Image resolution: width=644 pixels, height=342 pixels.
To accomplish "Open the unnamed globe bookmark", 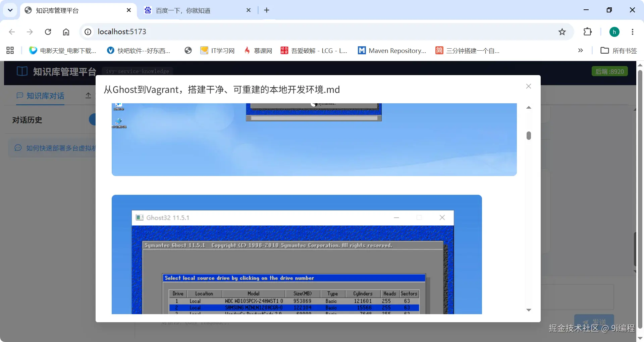I will (188, 51).
